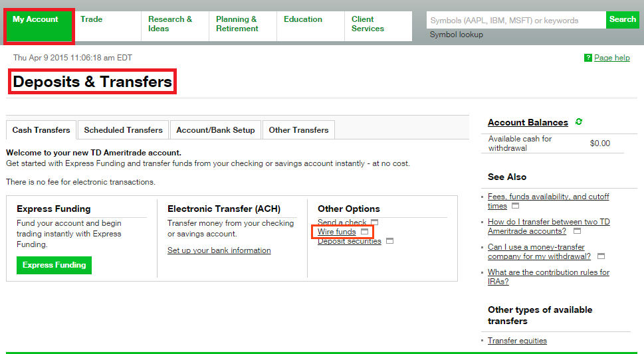Click the no fee for electronic transactions text
The width and height of the screenshot is (644, 354).
point(81,182)
